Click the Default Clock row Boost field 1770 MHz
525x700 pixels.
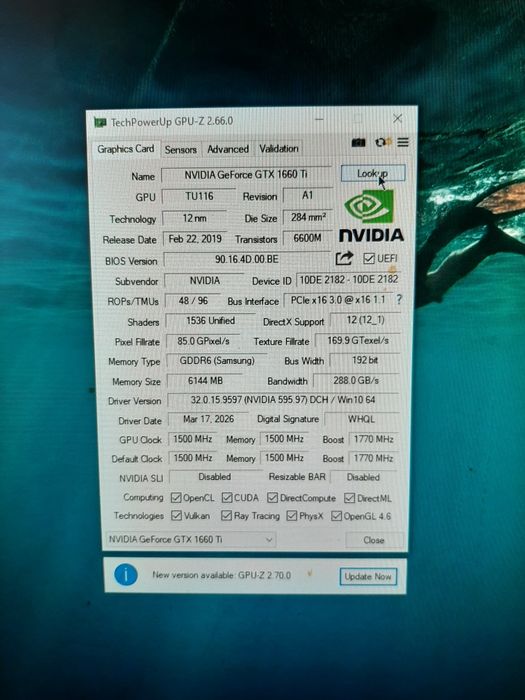click(x=373, y=458)
